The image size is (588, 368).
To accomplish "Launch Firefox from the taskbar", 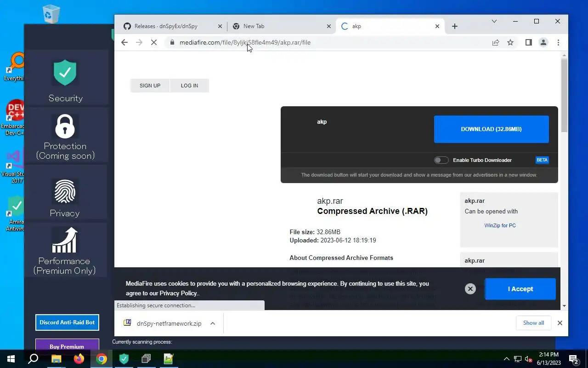I will click(x=79, y=359).
